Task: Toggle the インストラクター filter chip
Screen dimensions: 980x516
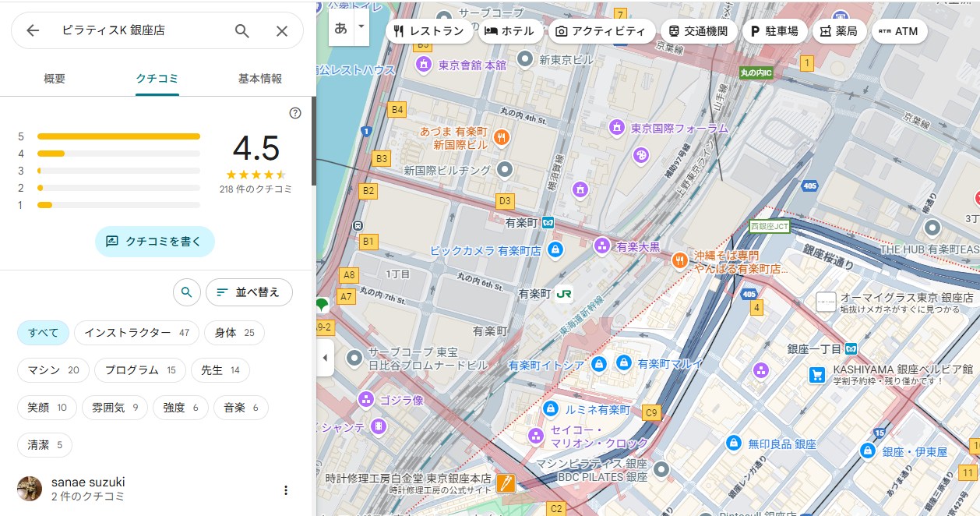Action: point(136,333)
